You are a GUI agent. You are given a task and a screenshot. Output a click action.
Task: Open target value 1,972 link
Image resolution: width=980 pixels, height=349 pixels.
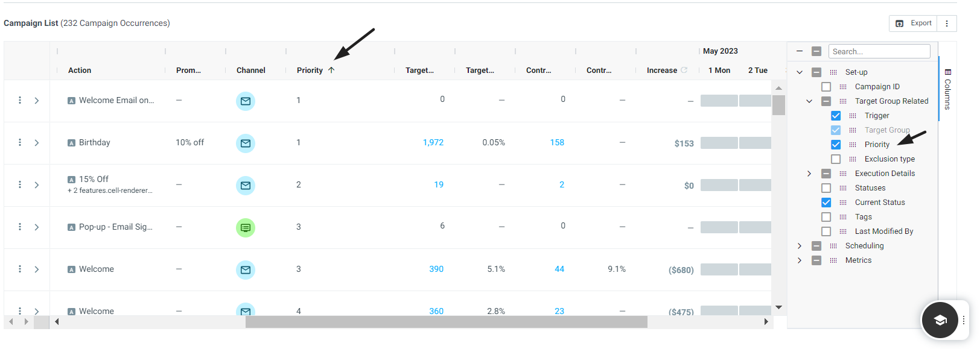433,143
